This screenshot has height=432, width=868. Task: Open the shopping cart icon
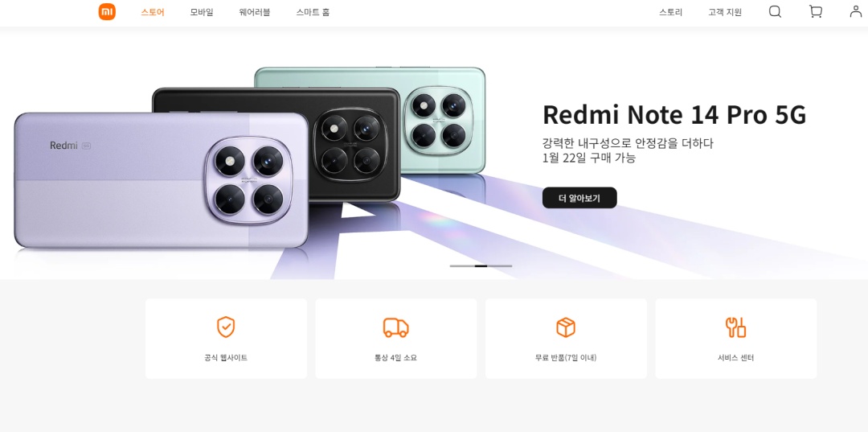click(x=816, y=11)
